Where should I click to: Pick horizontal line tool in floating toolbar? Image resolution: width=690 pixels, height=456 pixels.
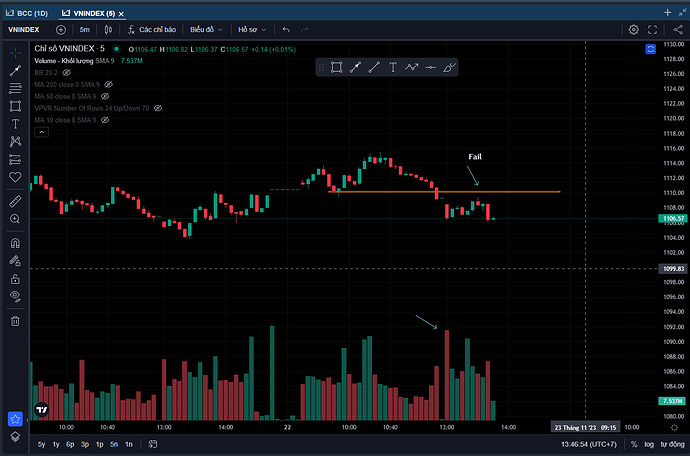431,67
